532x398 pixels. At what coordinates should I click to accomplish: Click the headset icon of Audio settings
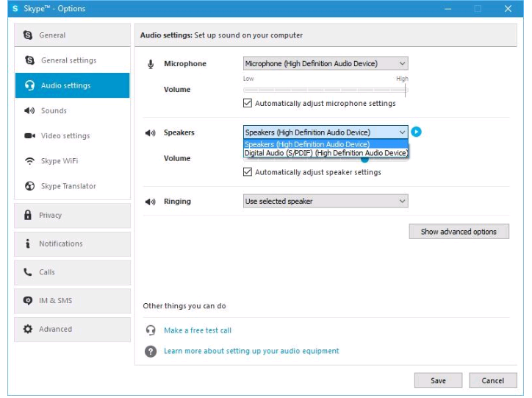click(x=30, y=85)
